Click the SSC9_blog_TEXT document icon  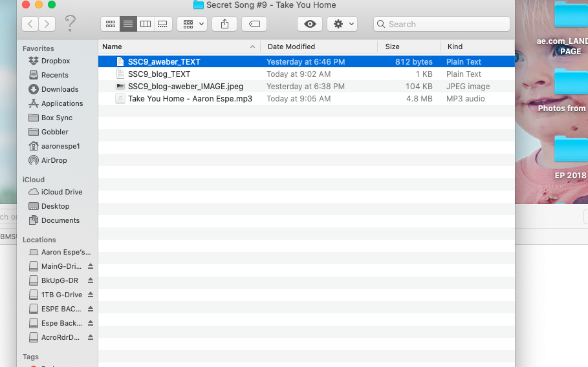(x=120, y=74)
